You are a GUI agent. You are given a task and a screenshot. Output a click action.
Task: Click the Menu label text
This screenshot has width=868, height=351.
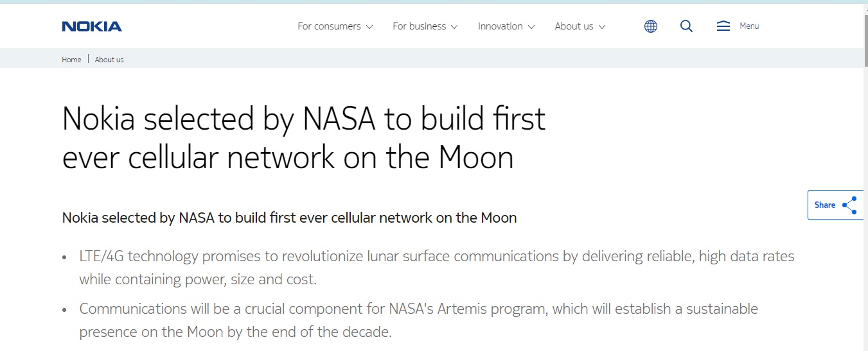click(749, 26)
